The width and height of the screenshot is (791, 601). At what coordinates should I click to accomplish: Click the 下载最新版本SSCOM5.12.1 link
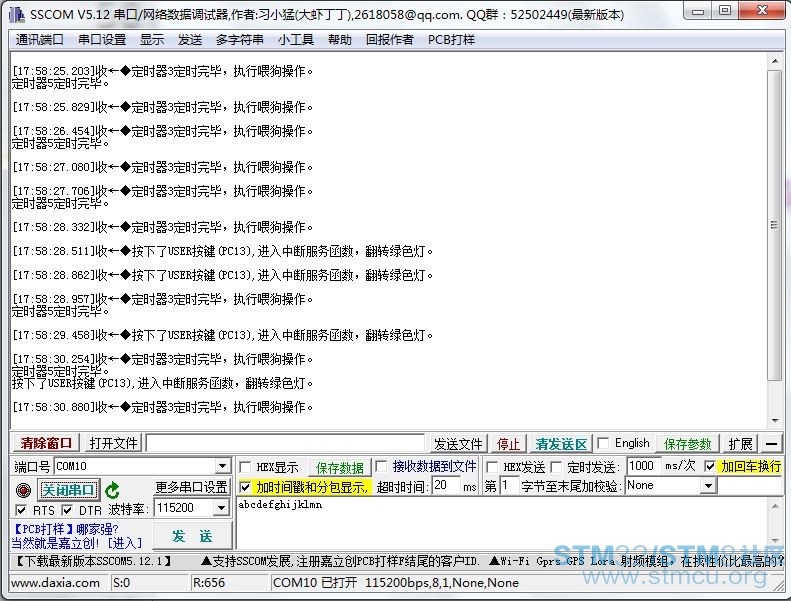(x=93, y=561)
